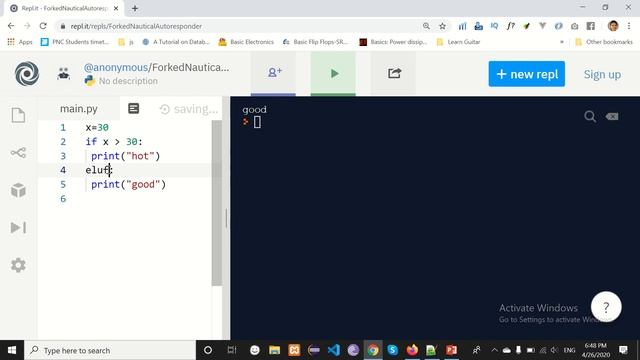Click the ForkedNautica... repl name
This screenshot has height=360, width=640.
coord(191,67)
